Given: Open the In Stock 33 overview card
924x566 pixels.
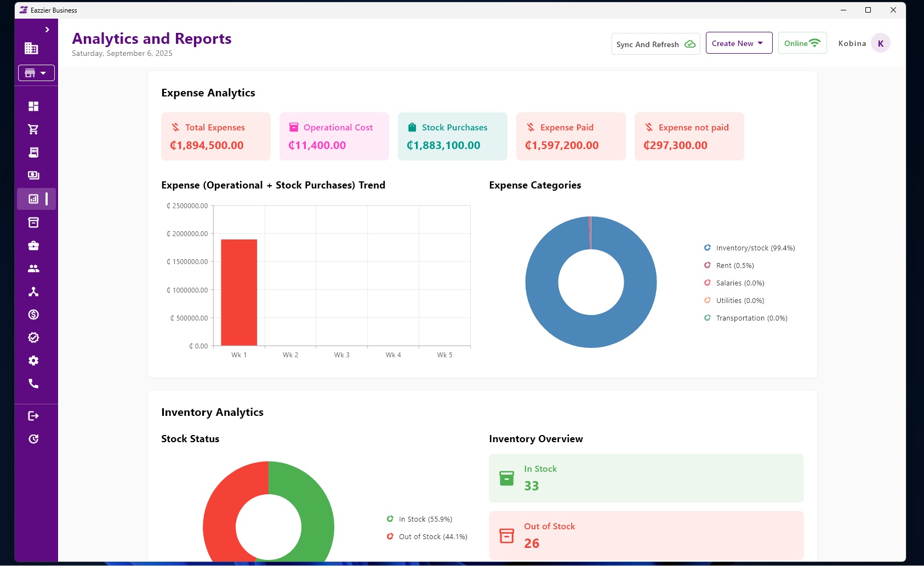Looking at the screenshot, I should 646,478.
